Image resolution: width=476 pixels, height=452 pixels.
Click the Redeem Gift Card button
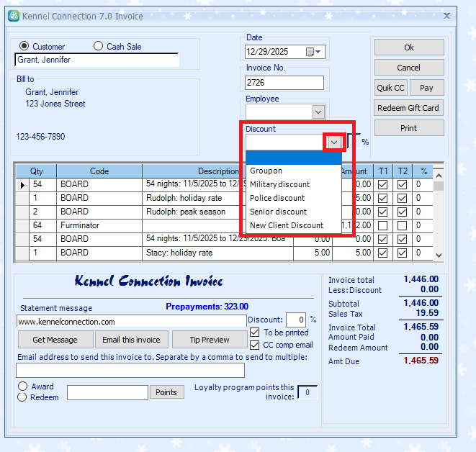pyautogui.click(x=408, y=108)
